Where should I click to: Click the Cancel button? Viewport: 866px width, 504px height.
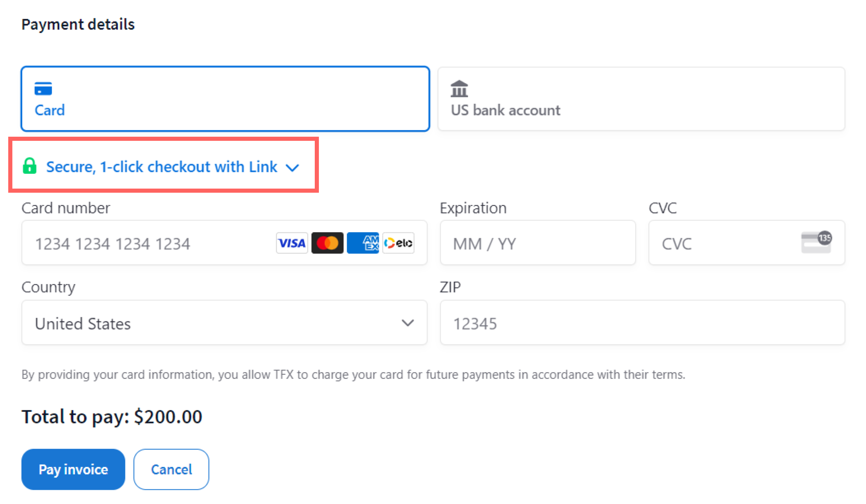[171, 469]
